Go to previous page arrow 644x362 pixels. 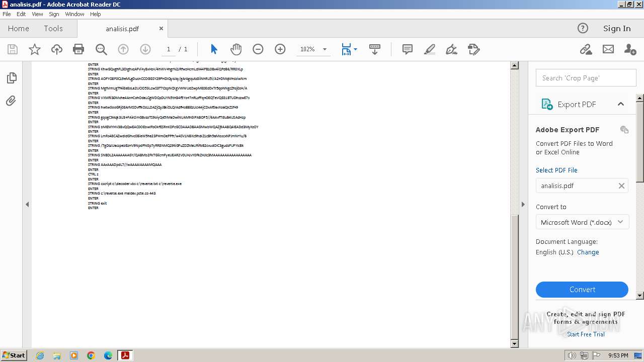tap(123, 49)
